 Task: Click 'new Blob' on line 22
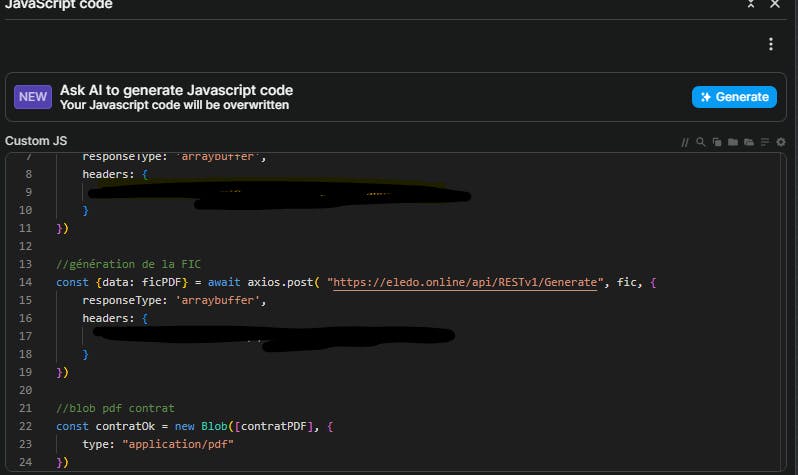201,426
